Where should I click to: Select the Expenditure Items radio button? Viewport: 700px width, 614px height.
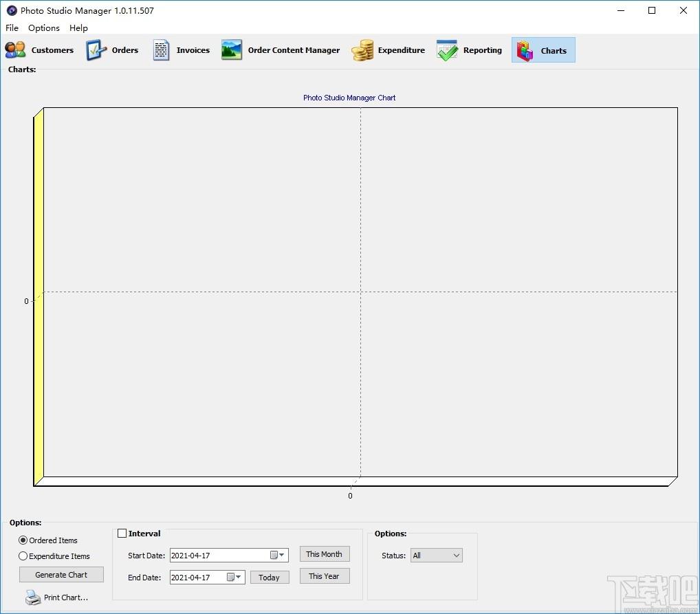[23, 556]
